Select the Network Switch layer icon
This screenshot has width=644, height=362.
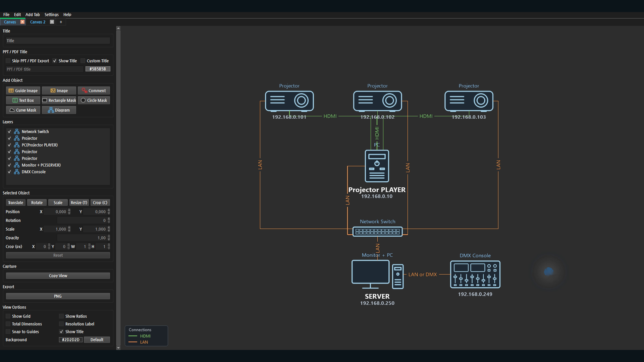[x=17, y=131]
